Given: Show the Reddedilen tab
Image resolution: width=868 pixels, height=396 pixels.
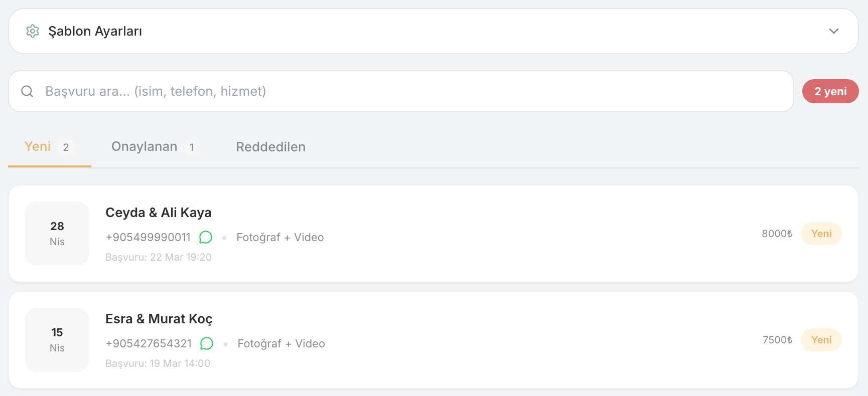Looking at the screenshot, I should point(270,147).
